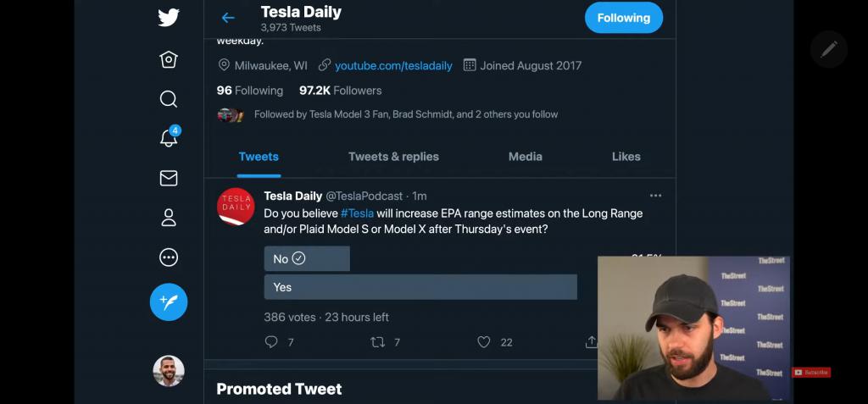Switch to the Media tab
The width and height of the screenshot is (868, 404).
[x=525, y=157]
